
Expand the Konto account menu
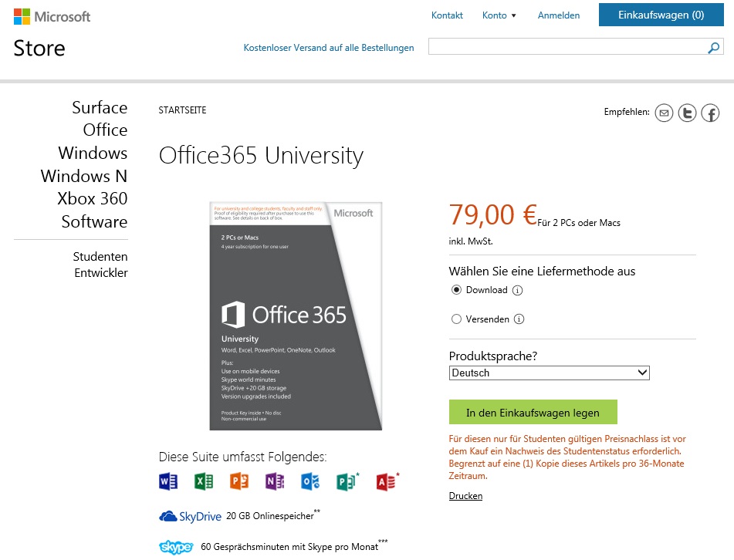(499, 15)
